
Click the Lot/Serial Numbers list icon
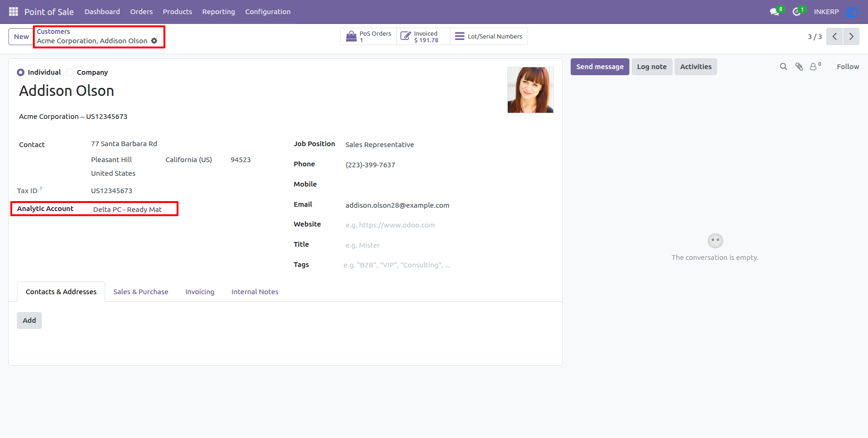[460, 36]
